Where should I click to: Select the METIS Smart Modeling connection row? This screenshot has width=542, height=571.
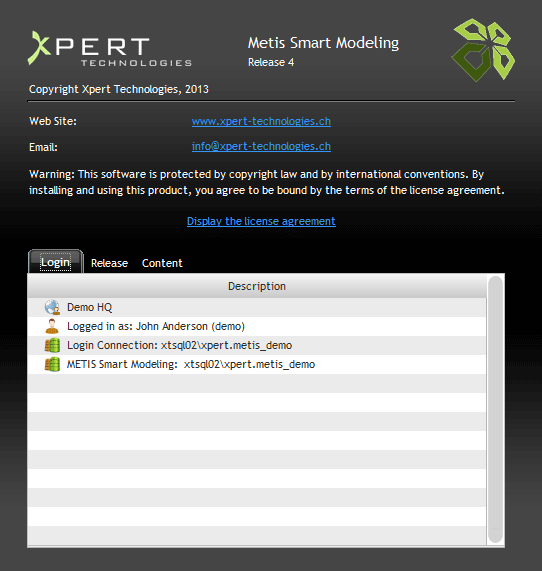point(257,364)
